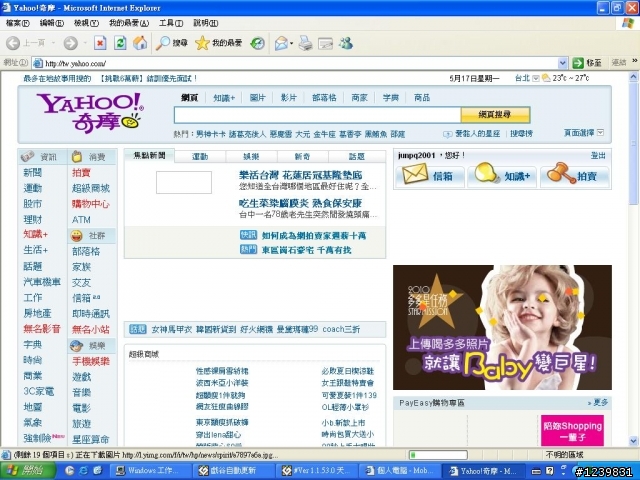Viewport: 640px width, 480px height.
Task: Click the 登出 logout link
Action: pyautogui.click(x=598, y=156)
